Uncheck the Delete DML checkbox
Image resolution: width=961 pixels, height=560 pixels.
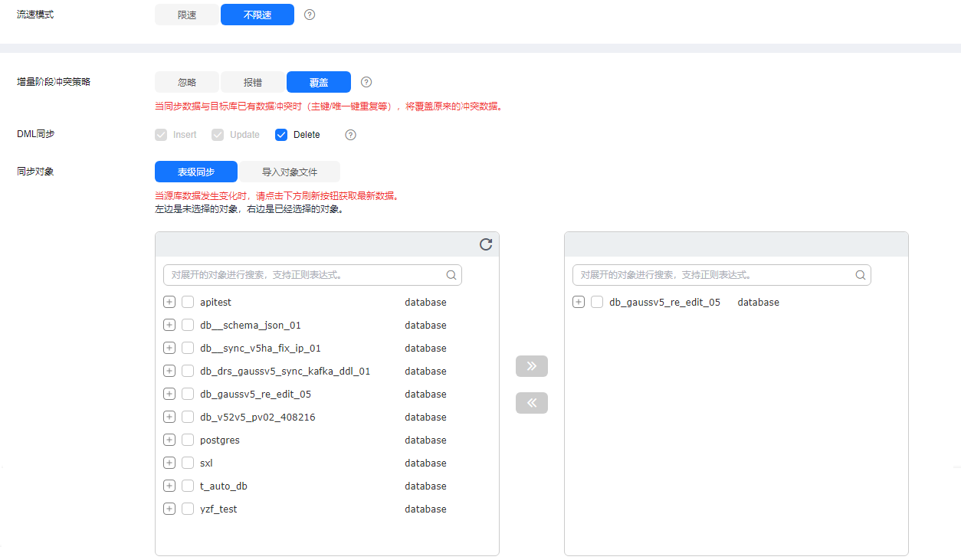[281, 135]
